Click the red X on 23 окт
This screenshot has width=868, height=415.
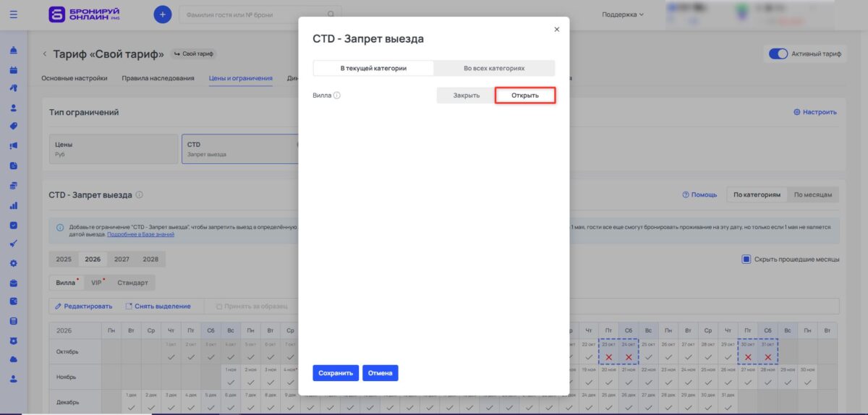(609, 357)
